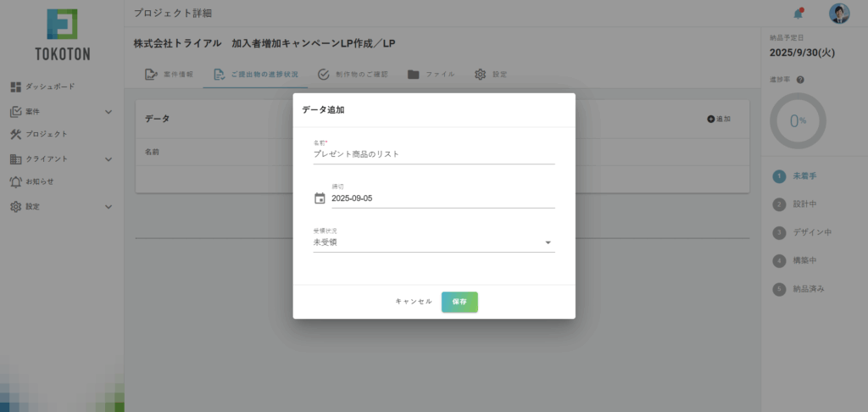Image resolution: width=868 pixels, height=412 pixels.
Task: Click the 保存 button
Action: 459,302
